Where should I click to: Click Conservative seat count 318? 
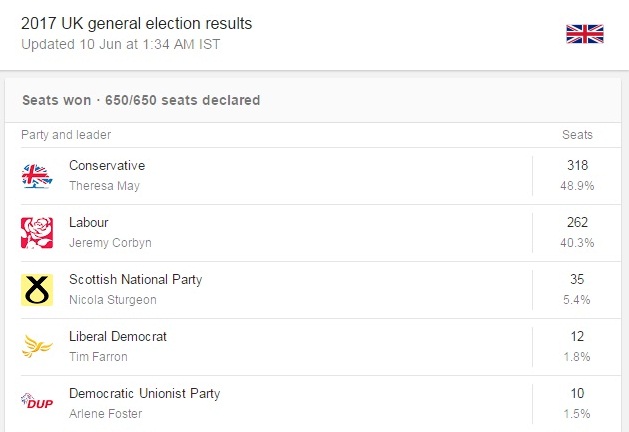click(577, 165)
